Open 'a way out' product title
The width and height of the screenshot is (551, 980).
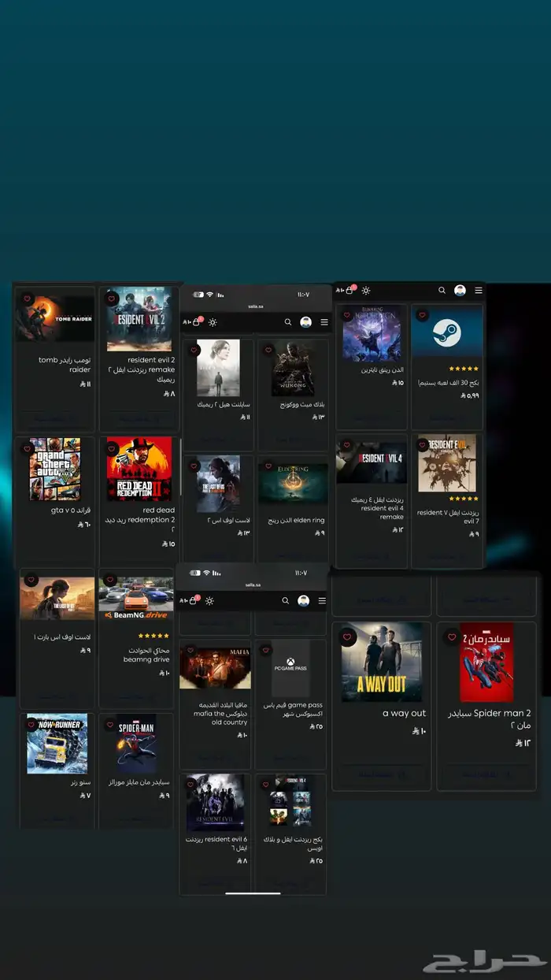405,713
